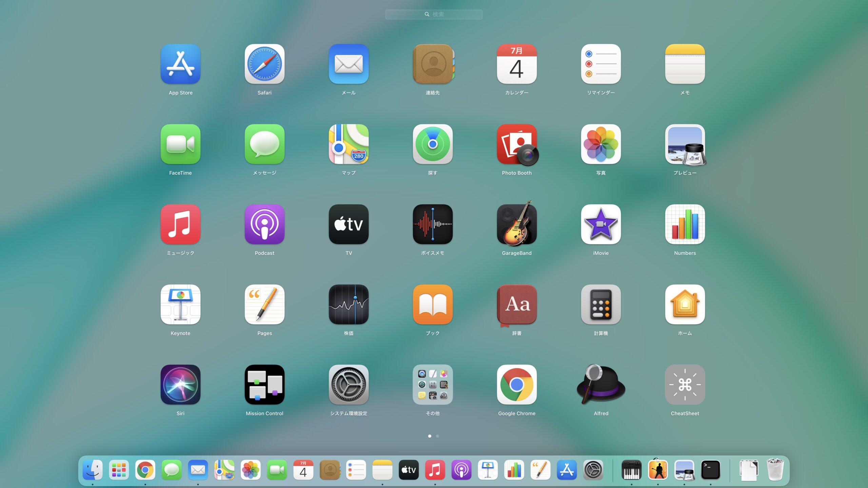
Task: Open App Store from the Dock
Action: (x=567, y=470)
